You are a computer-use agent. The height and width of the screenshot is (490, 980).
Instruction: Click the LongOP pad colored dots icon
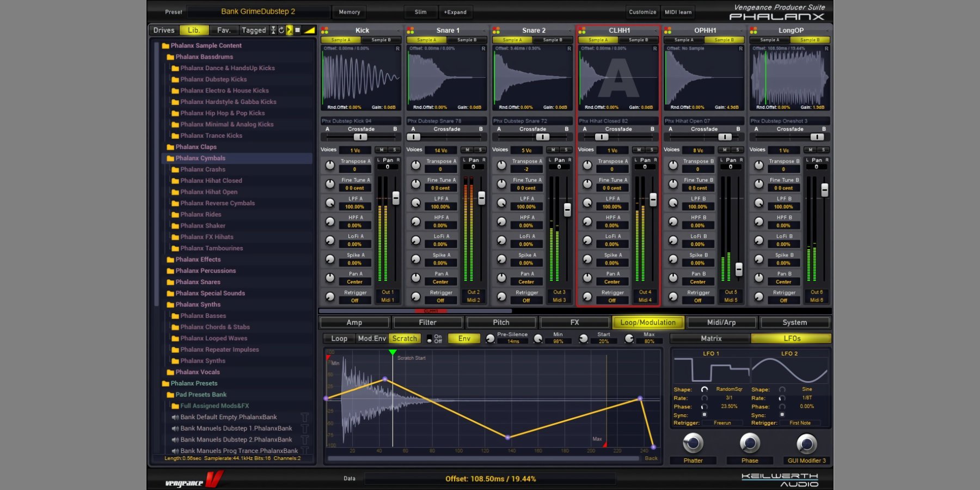754,30
